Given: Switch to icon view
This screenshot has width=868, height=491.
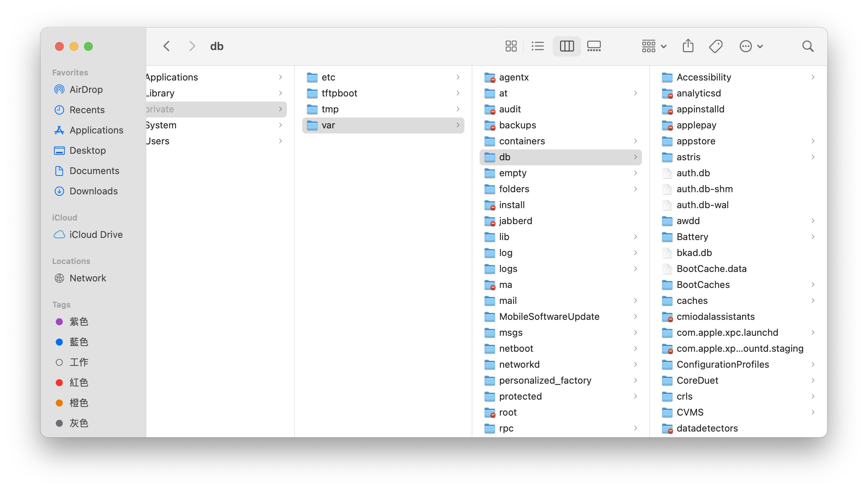Looking at the screenshot, I should pyautogui.click(x=511, y=46).
